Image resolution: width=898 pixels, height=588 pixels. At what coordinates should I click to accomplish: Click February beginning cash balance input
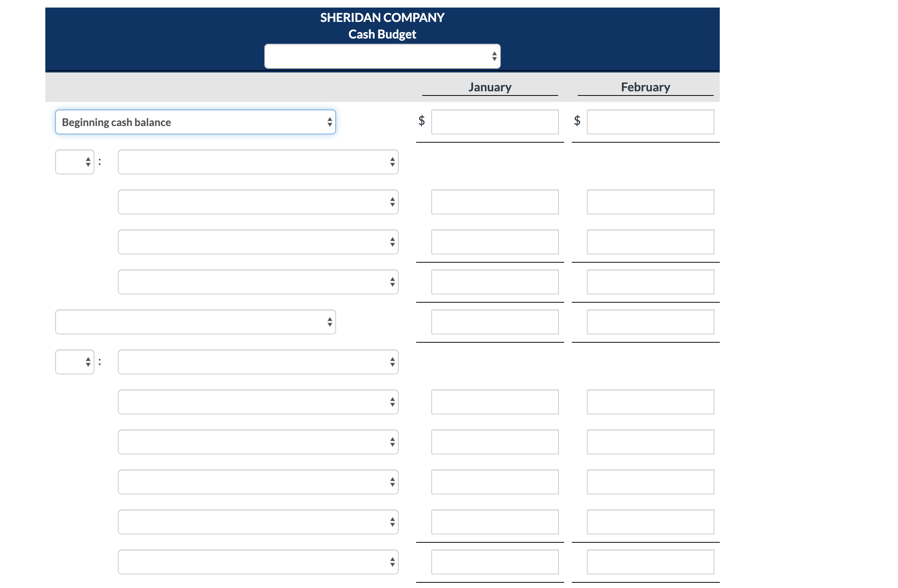point(650,122)
